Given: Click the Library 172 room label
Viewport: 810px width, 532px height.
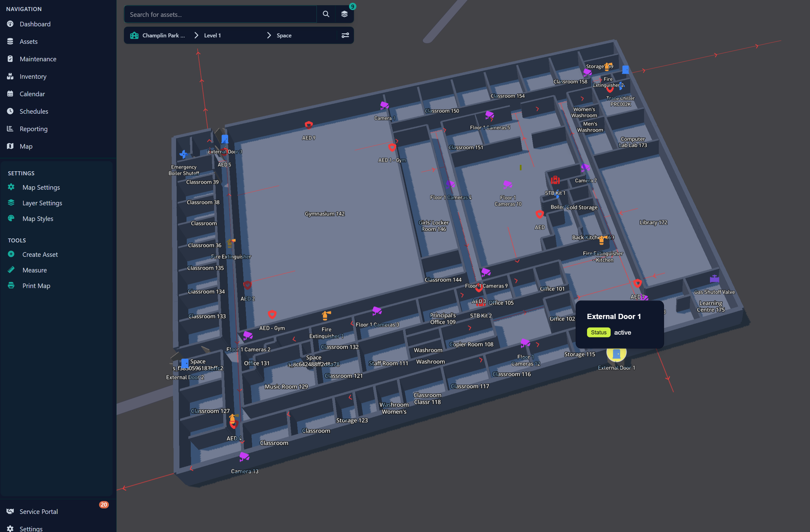Looking at the screenshot, I should point(653,222).
